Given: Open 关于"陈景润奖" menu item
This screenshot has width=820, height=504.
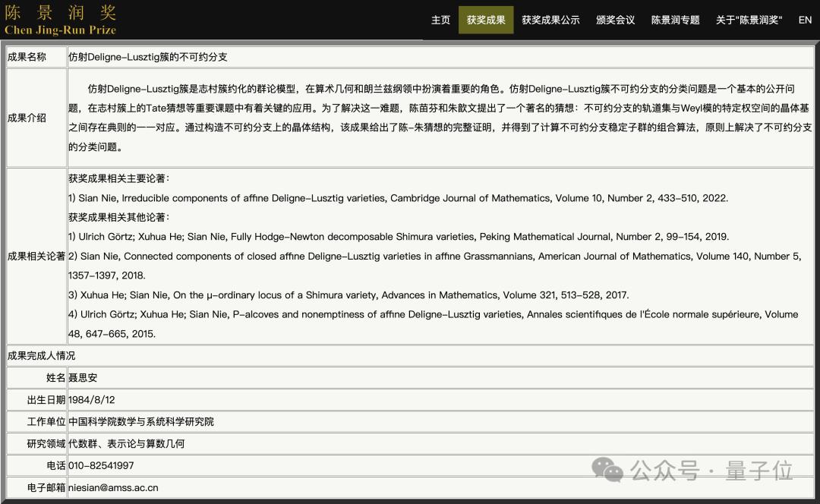Looking at the screenshot, I should tap(749, 20).
